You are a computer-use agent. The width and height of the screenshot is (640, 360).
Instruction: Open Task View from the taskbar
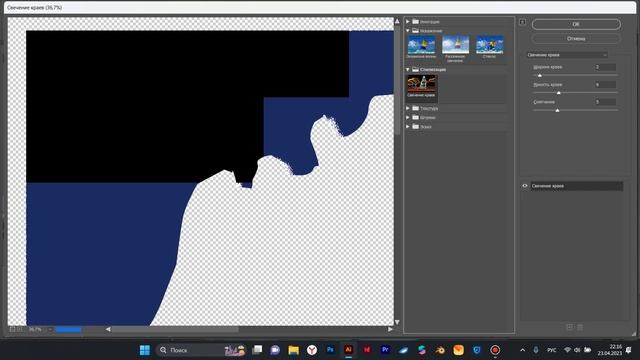point(257,350)
